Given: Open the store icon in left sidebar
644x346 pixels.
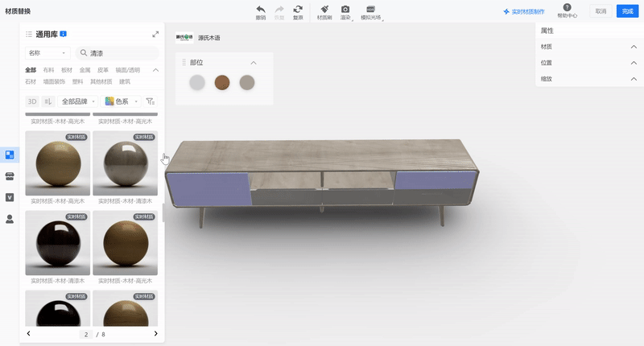Looking at the screenshot, I should [x=10, y=175].
